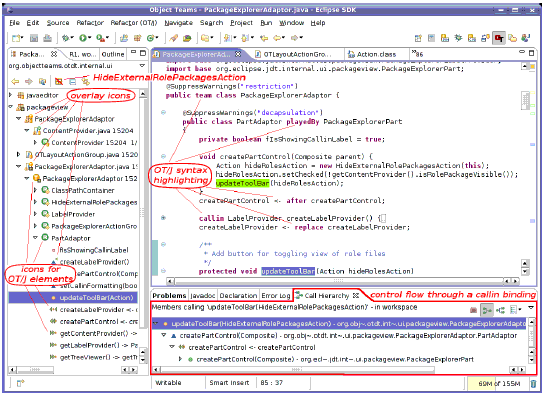Click the Debug (bug) toolbar icon
The image size is (545, 396).
(65, 38)
